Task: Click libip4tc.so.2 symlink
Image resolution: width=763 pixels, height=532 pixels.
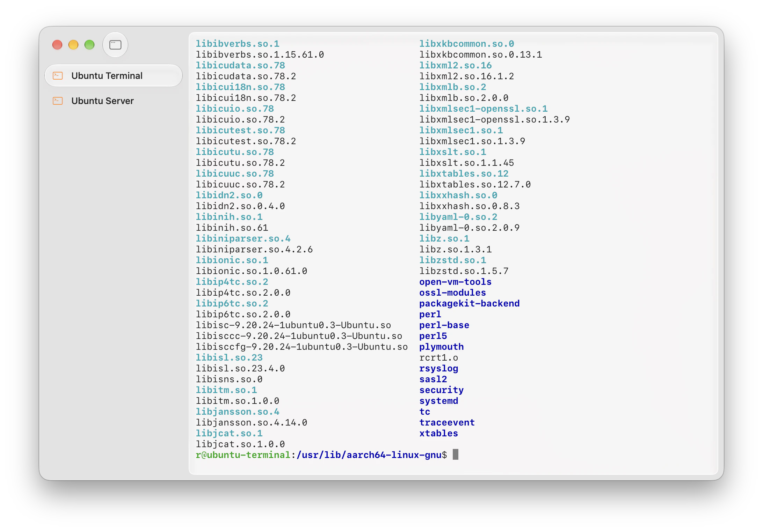Action: [232, 282]
